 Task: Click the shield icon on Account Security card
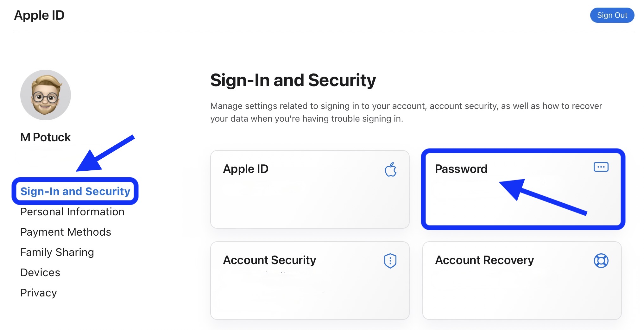(x=391, y=260)
